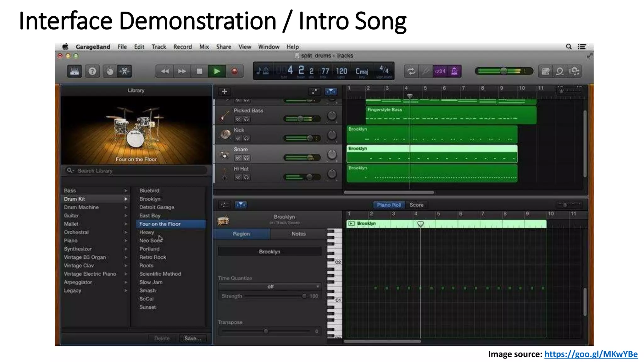Open Spotlight search in menu bar
Image resolution: width=644 pixels, height=362 pixels.
point(569,47)
